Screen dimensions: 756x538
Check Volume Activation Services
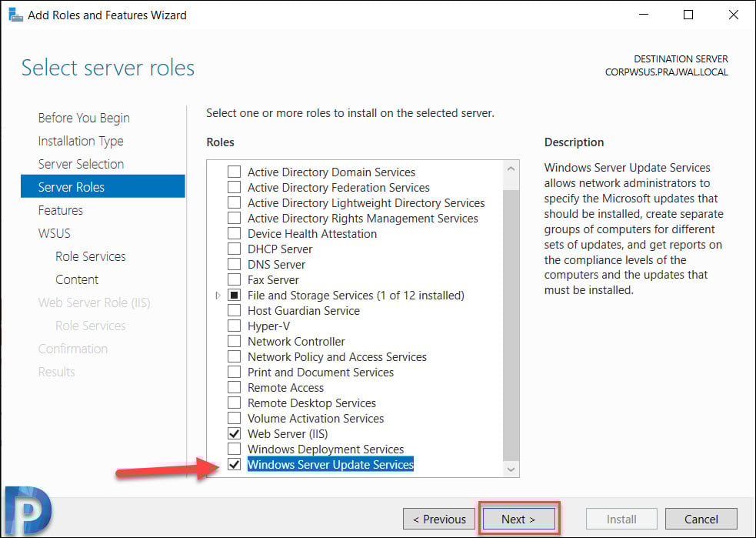(x=235, y=419)
